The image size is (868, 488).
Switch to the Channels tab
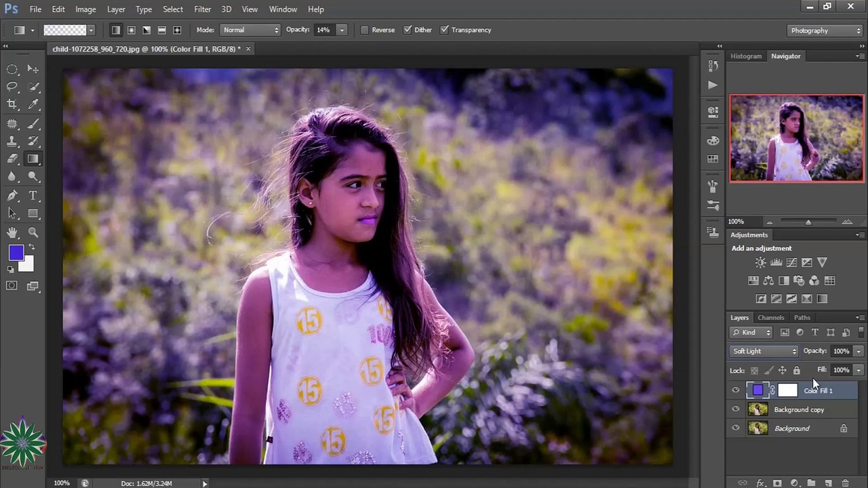[770, 317]
